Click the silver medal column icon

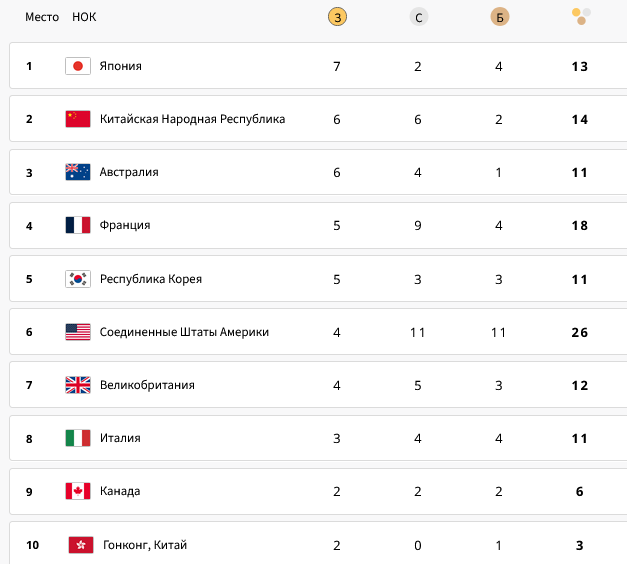click(418, 17)
